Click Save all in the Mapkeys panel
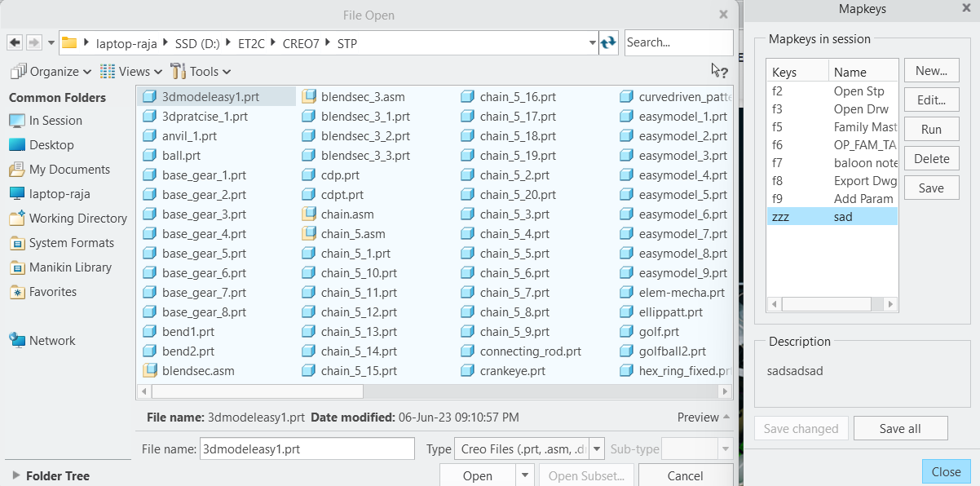 pyautogui.click(x=900, y=427)
